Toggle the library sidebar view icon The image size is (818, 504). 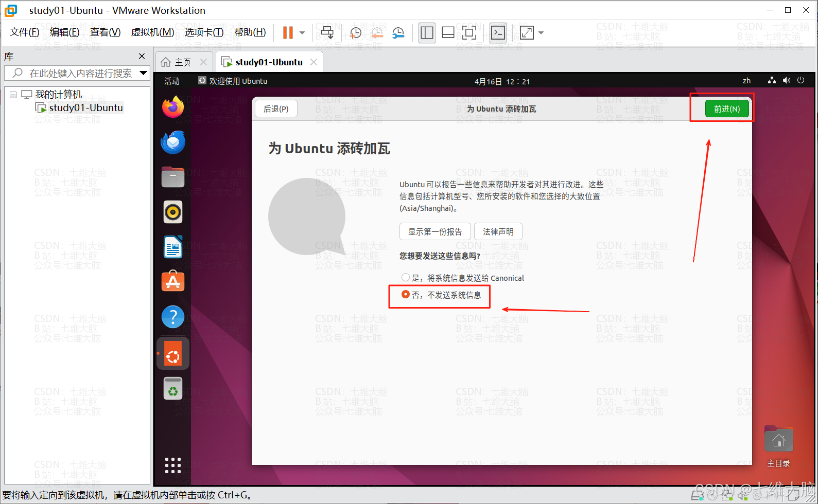(427, 33)
